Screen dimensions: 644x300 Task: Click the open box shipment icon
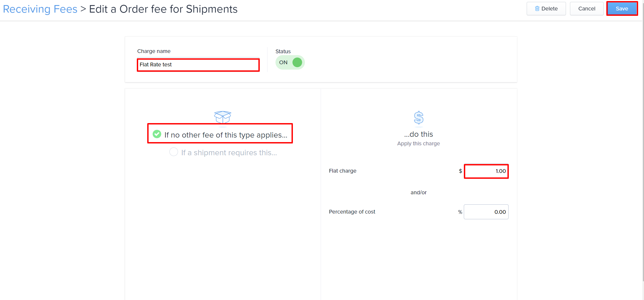223,117
